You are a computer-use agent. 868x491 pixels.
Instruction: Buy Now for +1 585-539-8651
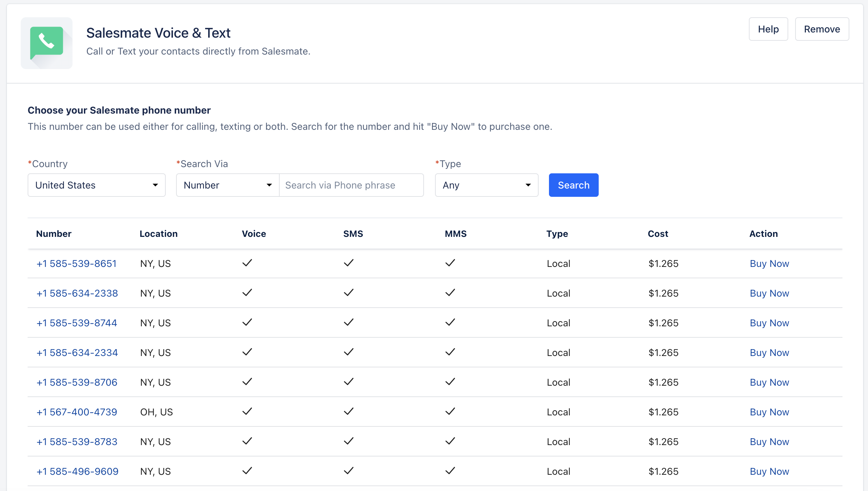(x=769, y=263)
